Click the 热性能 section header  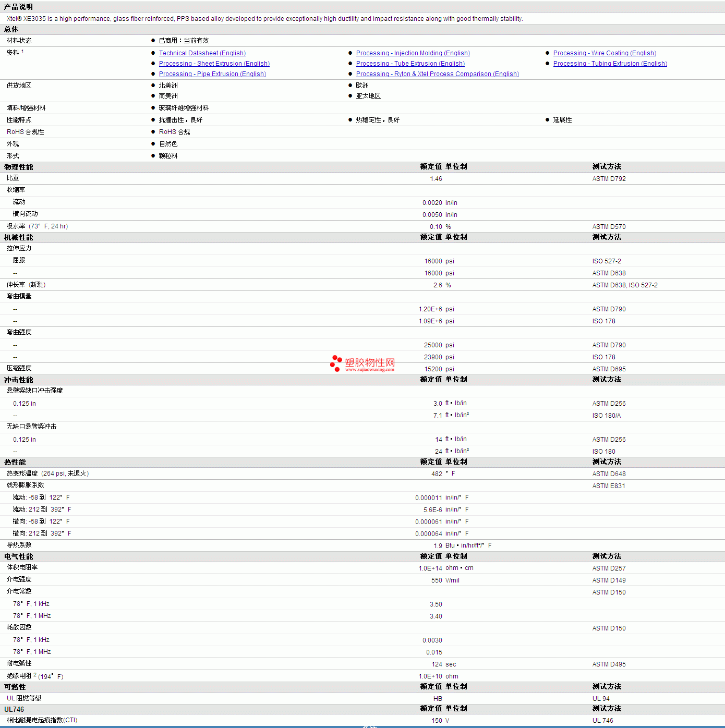[15, 462]
